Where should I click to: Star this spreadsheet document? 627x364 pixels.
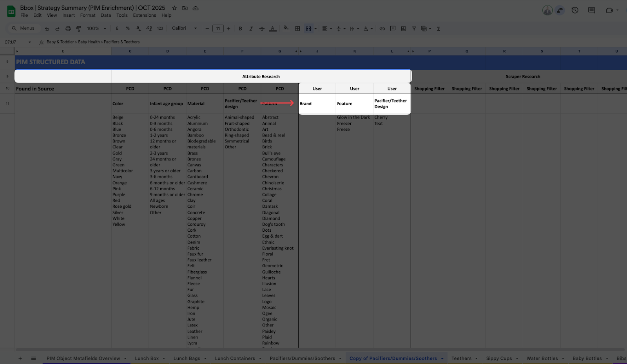tap(174, 8)
